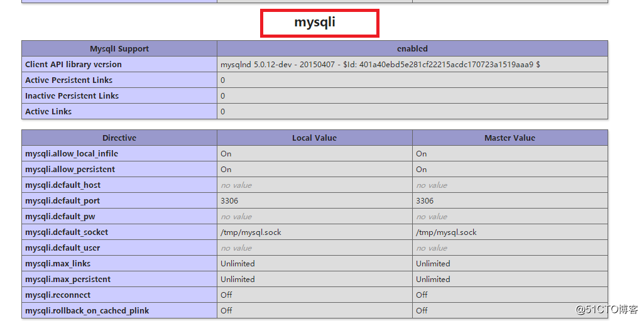644x321 pixels.
Task: Select mysqli.allow_local_infile directive
Action: (x=72, y=153)
